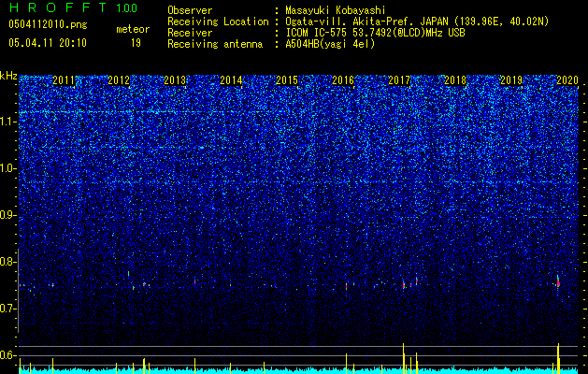Click the 2015 time marker
The height and width of the screenshot is (374, 588).
[x=287, y=80]
